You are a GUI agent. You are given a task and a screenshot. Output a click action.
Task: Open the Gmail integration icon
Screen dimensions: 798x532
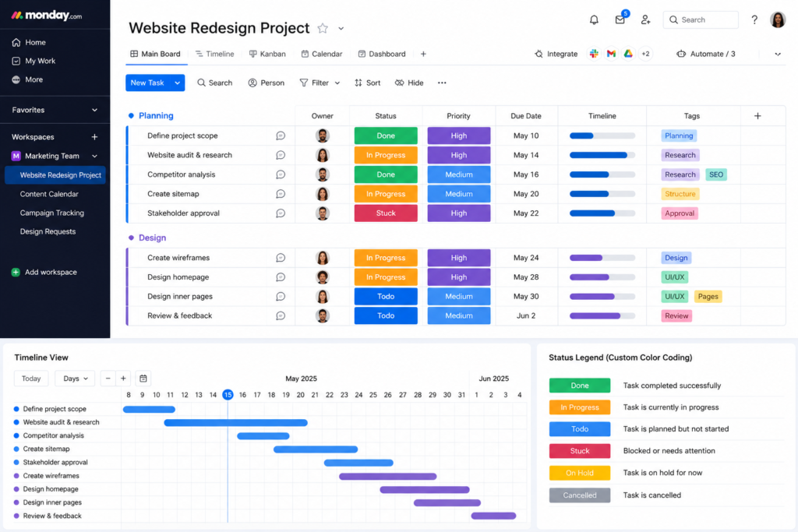(611, 54)
